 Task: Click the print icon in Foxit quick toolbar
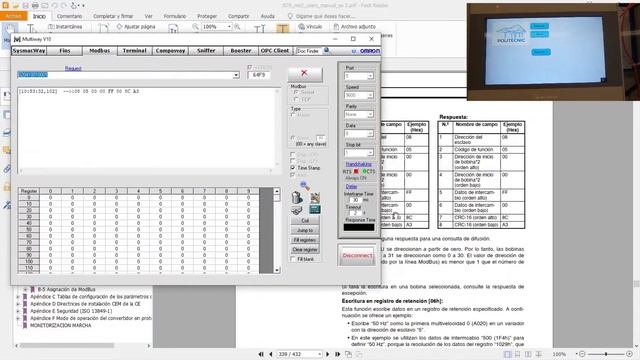(x=35, y=5)
